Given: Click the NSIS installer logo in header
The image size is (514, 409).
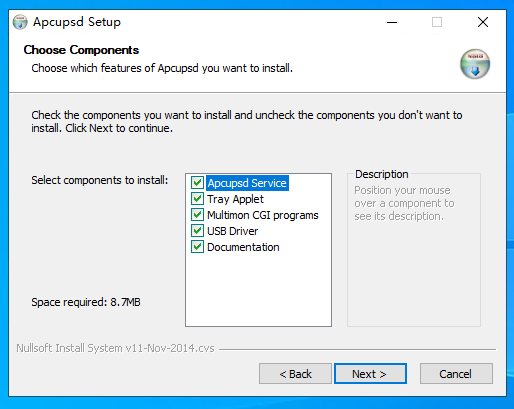Looking at the screenshot, I should point(475,64).
